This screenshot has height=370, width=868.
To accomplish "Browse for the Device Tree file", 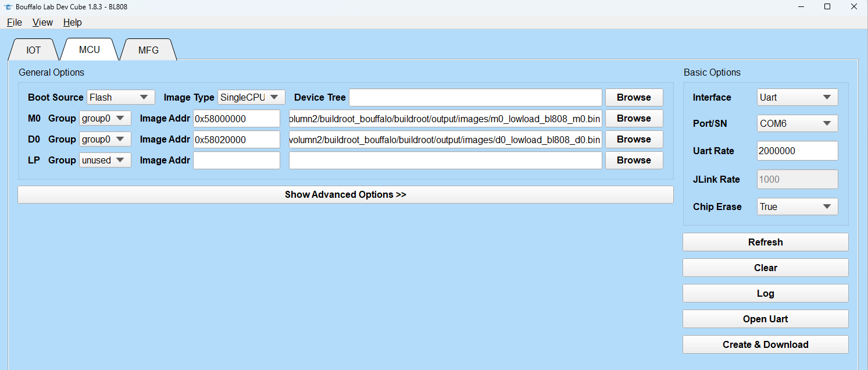I will [x=634, y=97].
